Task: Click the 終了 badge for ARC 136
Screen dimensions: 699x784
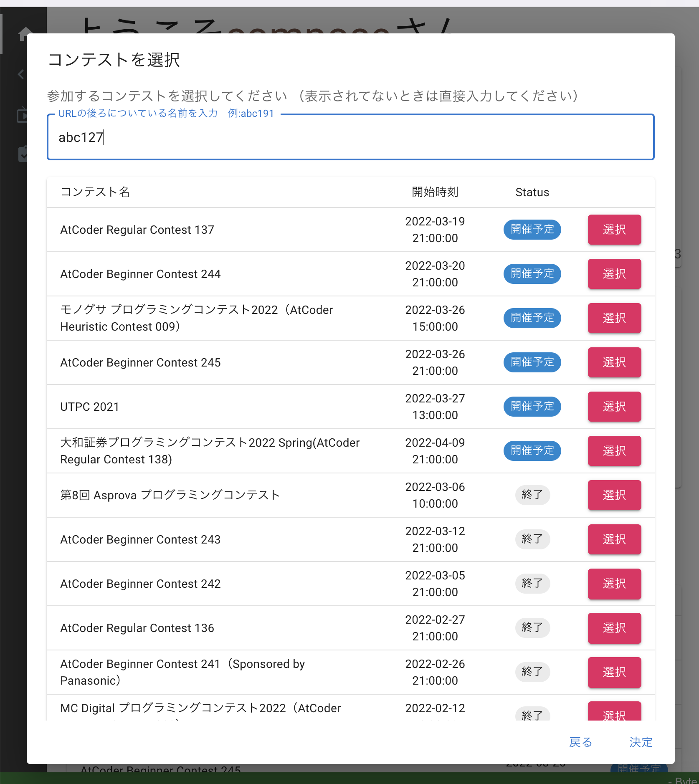Action: click(532, 627)
